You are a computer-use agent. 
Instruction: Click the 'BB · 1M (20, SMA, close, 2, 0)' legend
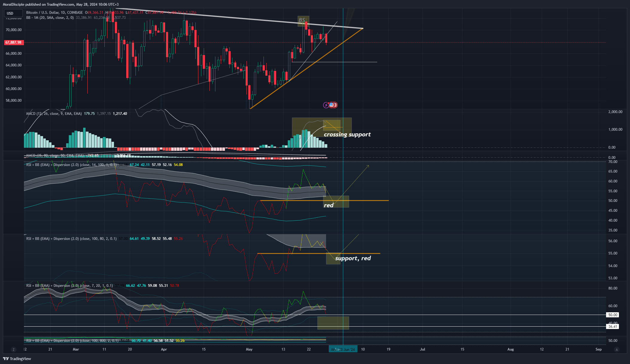click(50, 18)
